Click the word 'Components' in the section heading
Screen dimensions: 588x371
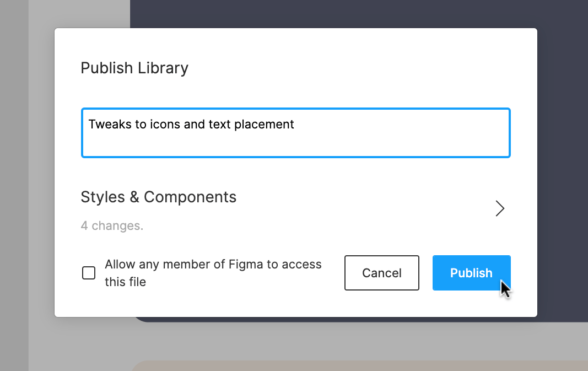pos(190,197)
